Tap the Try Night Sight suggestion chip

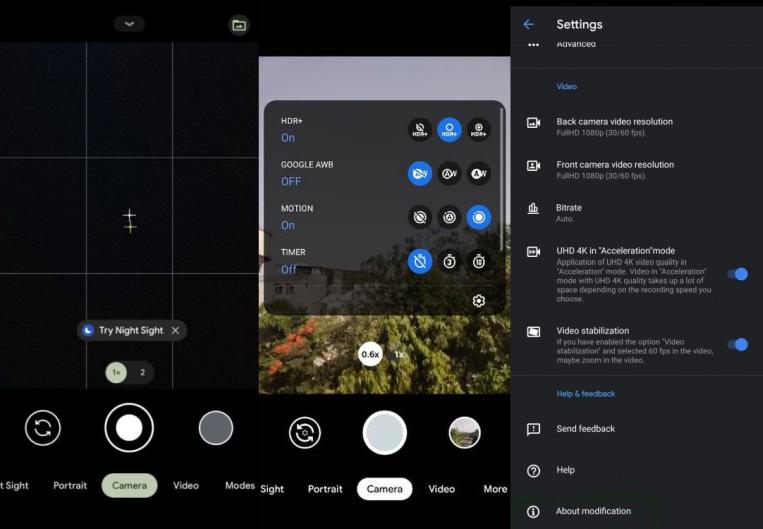click(131, 330)
